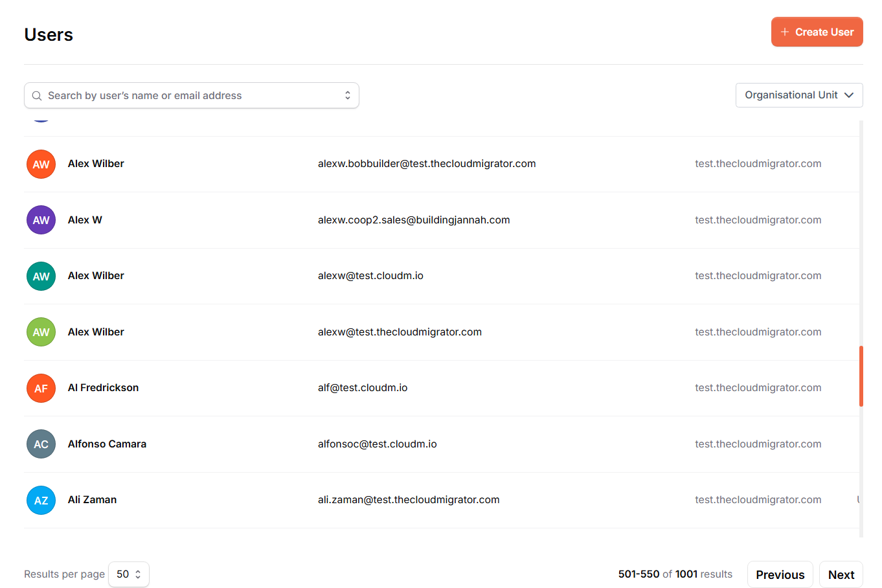Toggle the up-down arrows in the search box
The width and height of the screenshot is (882, 588).
coord(348,95)
